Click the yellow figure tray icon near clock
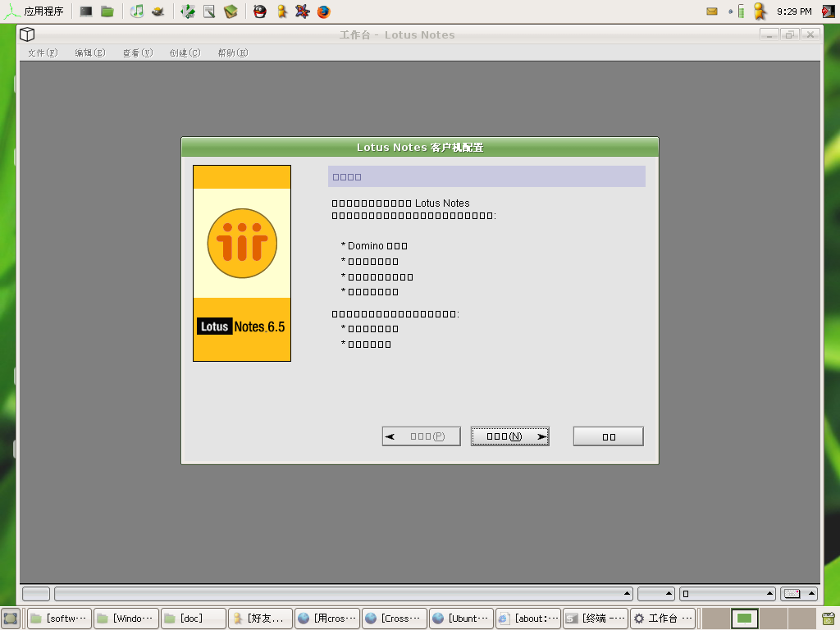Image resolution: width=840 pixels, height=630 pixels. point(760,11)
